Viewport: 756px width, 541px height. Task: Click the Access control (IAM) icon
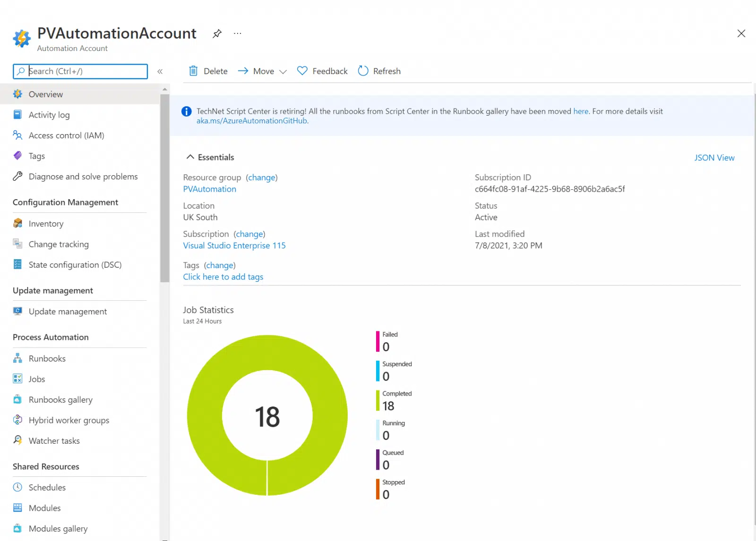coord(17,135)
